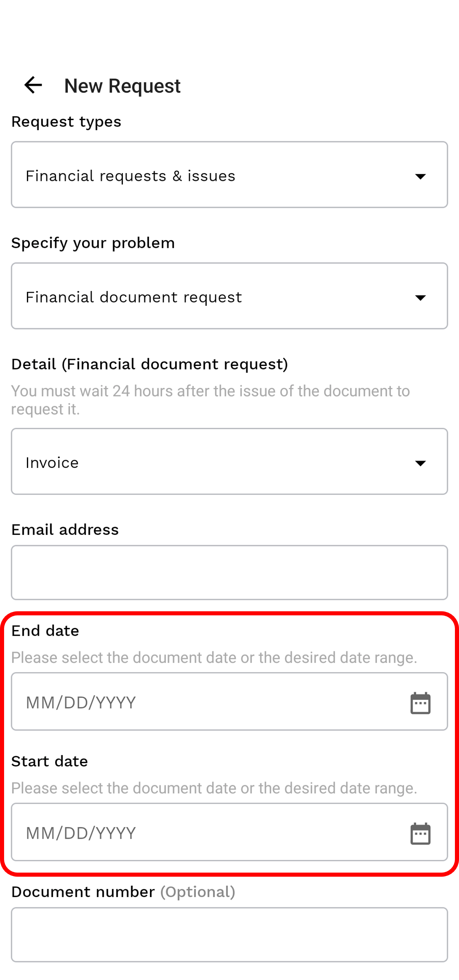Open the Invoice detail dropdown
The width and height of the screenshot is (459, 980).
click(229, 461)
